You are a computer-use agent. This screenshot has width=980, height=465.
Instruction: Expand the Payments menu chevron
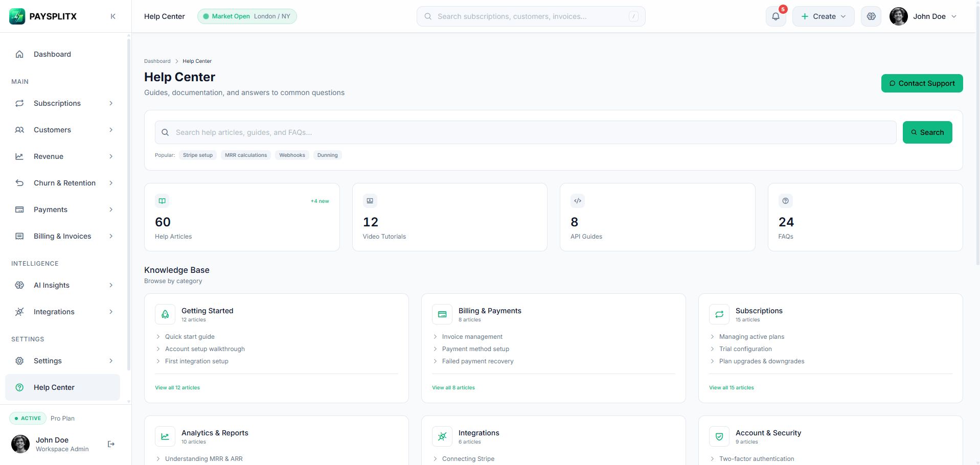click(x=111, y=210)
